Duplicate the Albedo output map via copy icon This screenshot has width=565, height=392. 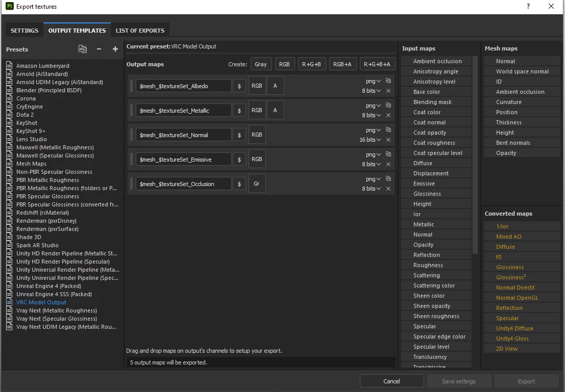[388, 81]
